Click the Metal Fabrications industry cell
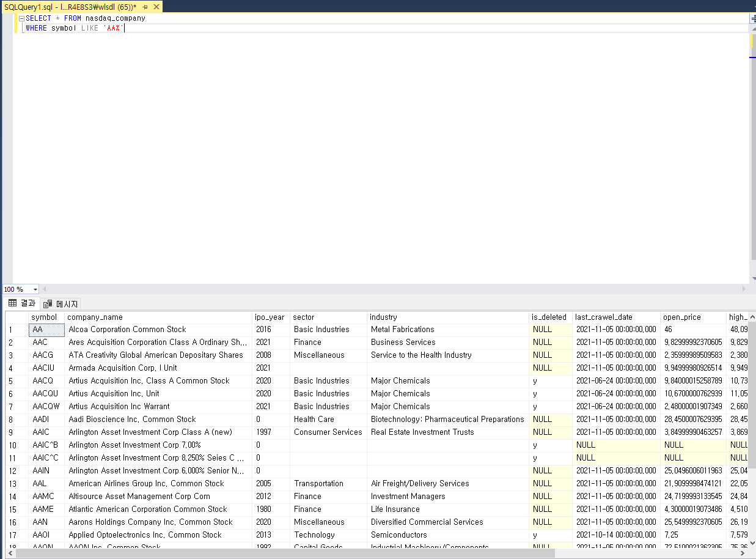The image size is (756, 559). (448, 330)
